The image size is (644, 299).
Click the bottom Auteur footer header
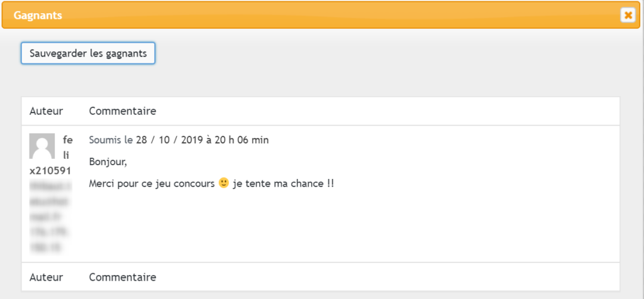point(47,277)
